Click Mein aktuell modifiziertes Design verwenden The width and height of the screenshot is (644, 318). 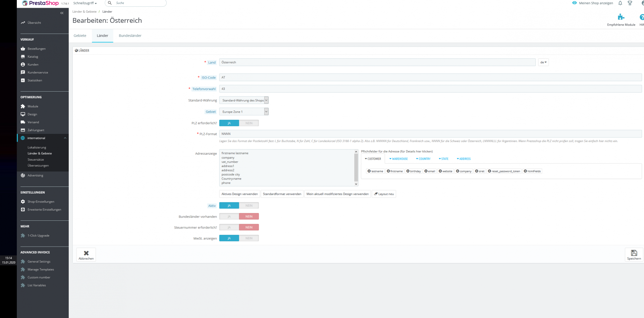click(x=337, y=194)
